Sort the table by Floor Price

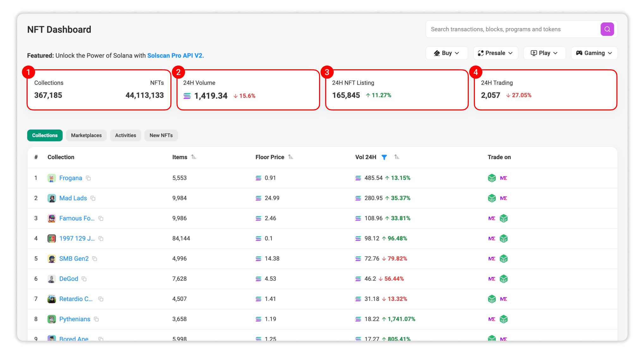(291, 157)
